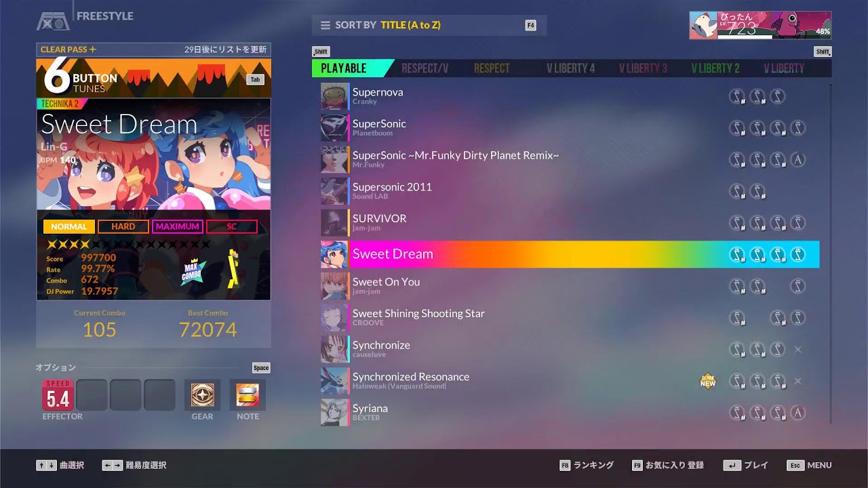Viewport: 868px width, 488px height.
Task: Select the Supersonic 2011 song row
Action: click(570, 191)
